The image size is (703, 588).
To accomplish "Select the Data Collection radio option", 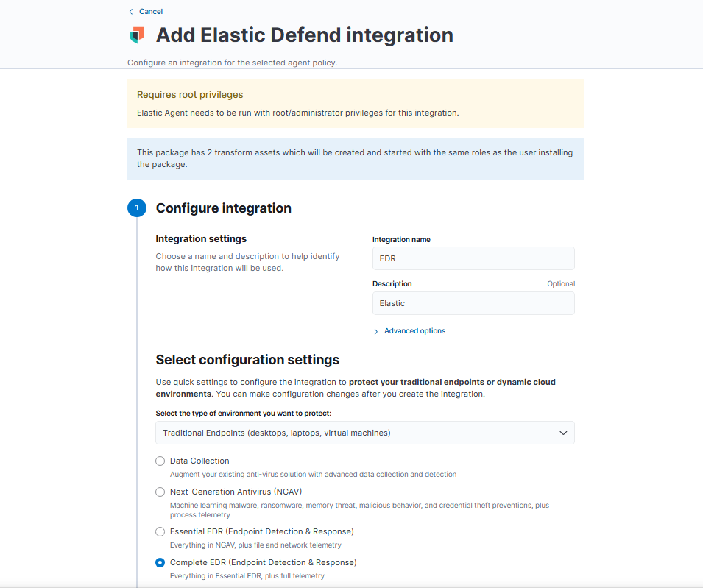I will click(x=160, y=461).
